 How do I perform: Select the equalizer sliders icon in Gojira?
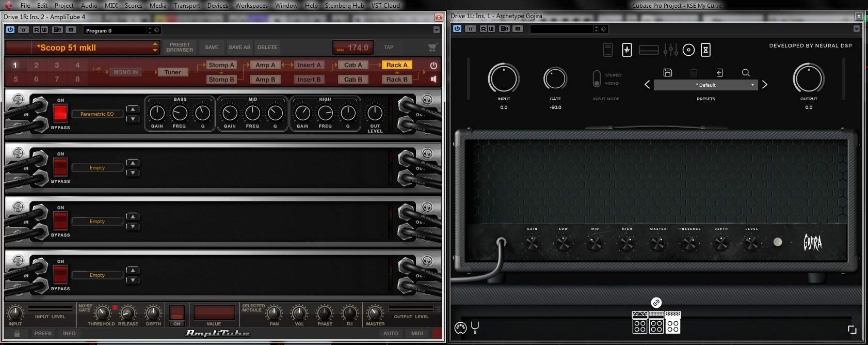670,50
